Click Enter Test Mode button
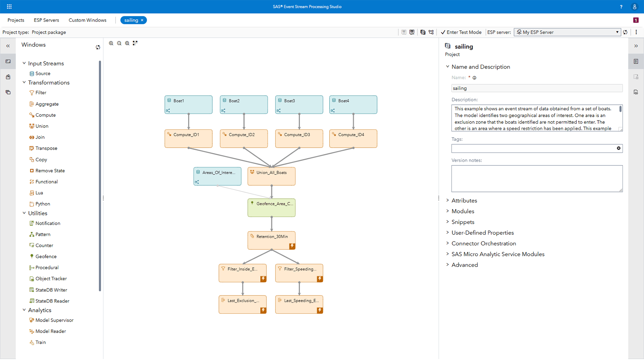 (x=461, y=32)
